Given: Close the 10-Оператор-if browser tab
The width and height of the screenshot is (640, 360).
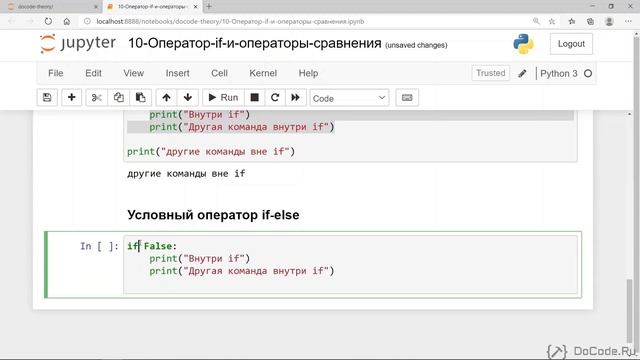Looking at the screenshot, I should 196,7.
